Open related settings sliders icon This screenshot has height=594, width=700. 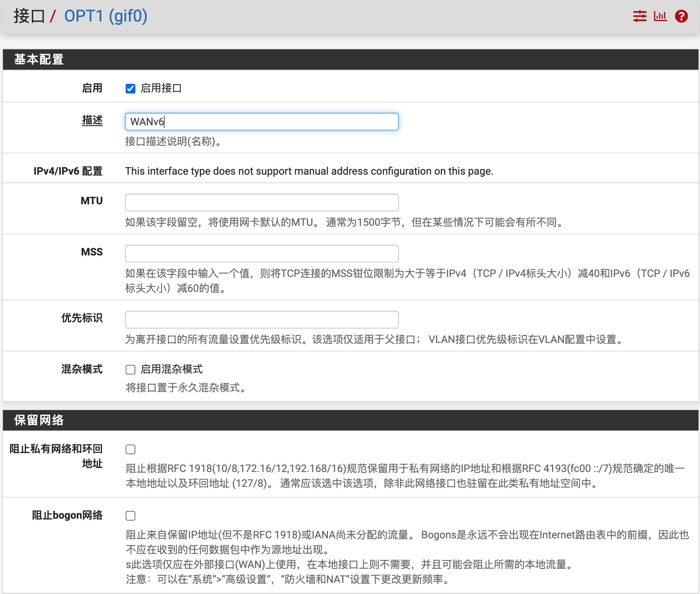point(640,16)
